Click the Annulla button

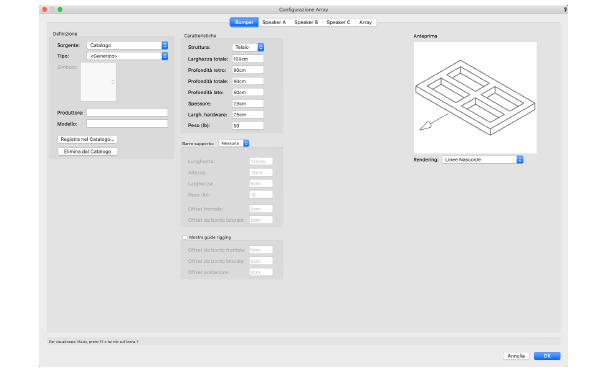click(x=516, y=356)
